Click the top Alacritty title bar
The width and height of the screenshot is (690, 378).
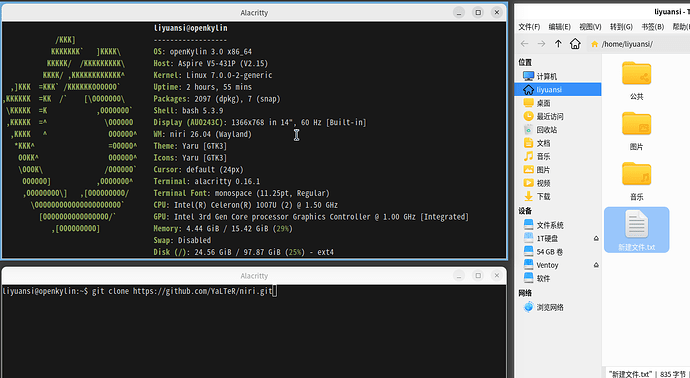pos(254,13)
